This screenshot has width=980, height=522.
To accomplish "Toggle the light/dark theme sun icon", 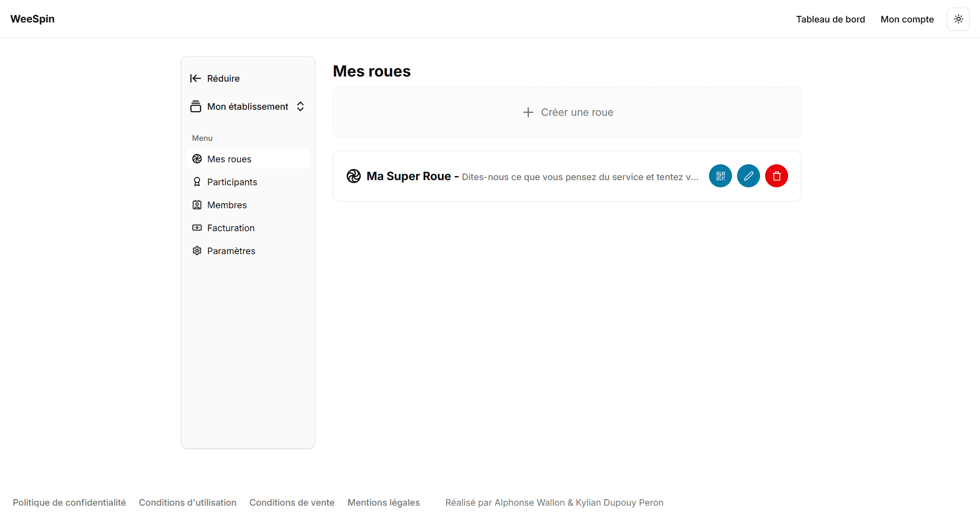I will (959, 19).
